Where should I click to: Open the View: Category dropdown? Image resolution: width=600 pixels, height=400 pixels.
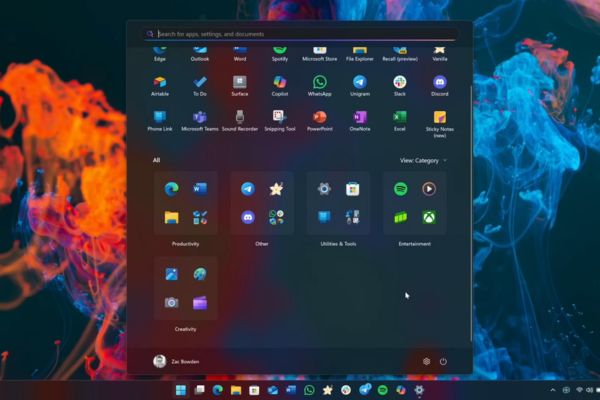pyautogui.click(x=423, y=160)
